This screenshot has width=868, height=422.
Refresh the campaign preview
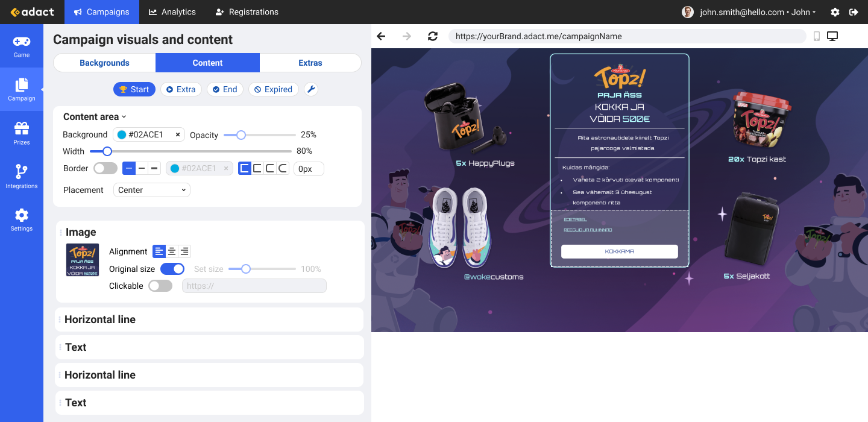tap(433, 36)
